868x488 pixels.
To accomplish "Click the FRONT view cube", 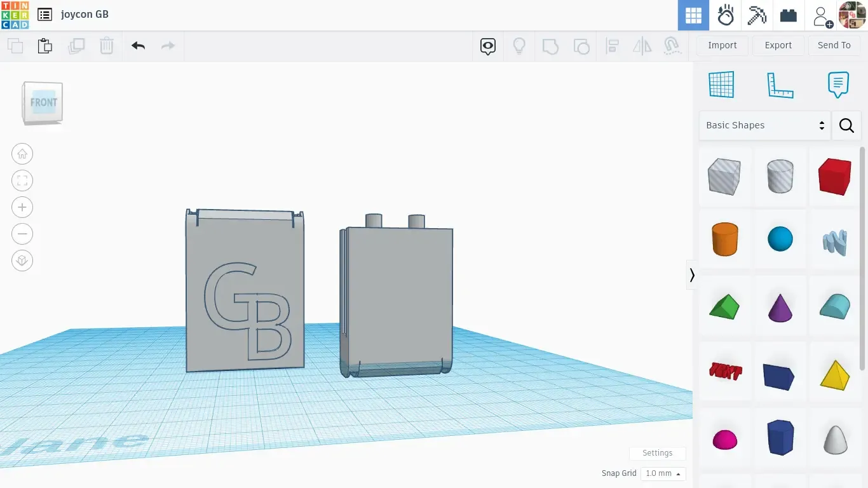I will pyautogui.click(x=43, y=102).
